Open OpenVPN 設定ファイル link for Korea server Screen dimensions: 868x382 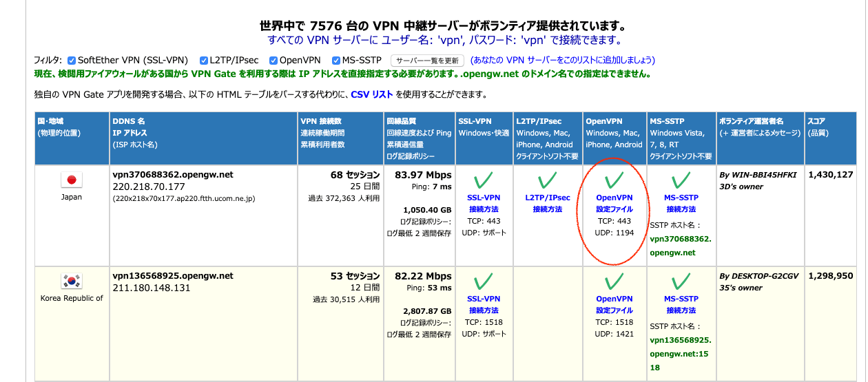(614, 304)
